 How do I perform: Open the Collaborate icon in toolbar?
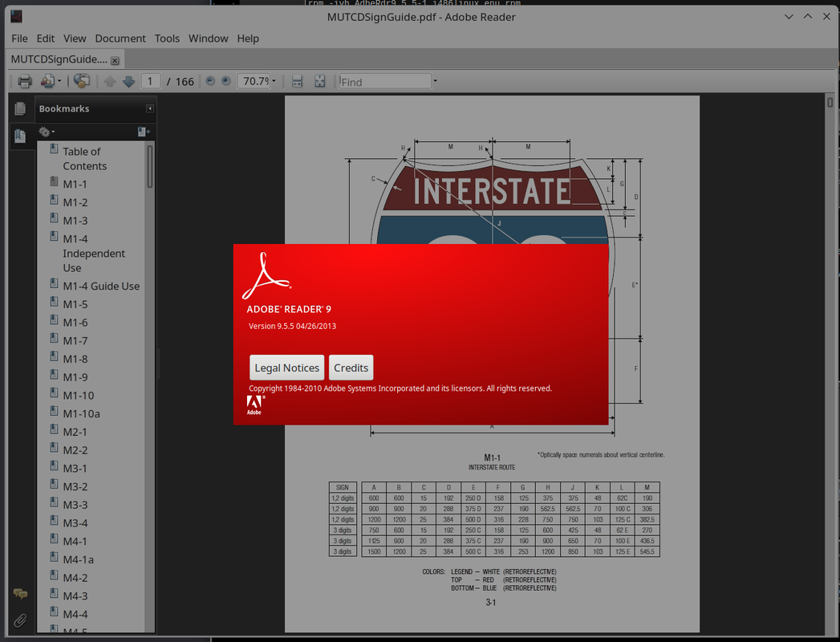(x=47, y=81)
